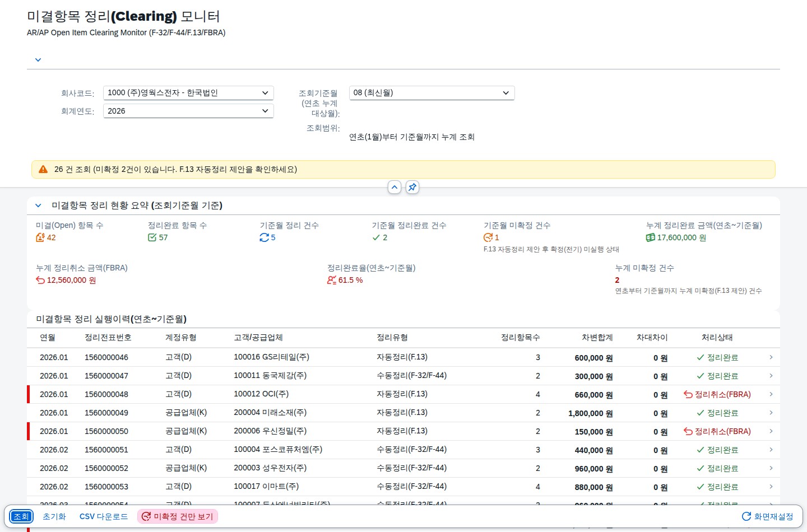Click the 조회 search button

coord(21,516)
